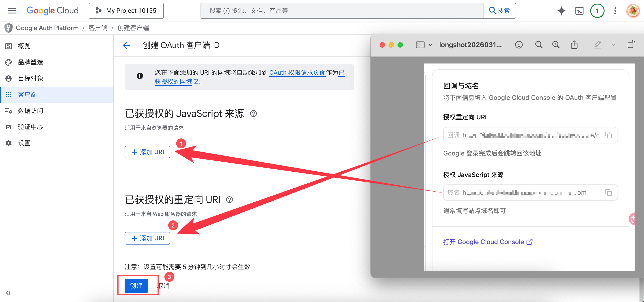
Task: Click the 取消 cancel button
Action: click(164, 285)
